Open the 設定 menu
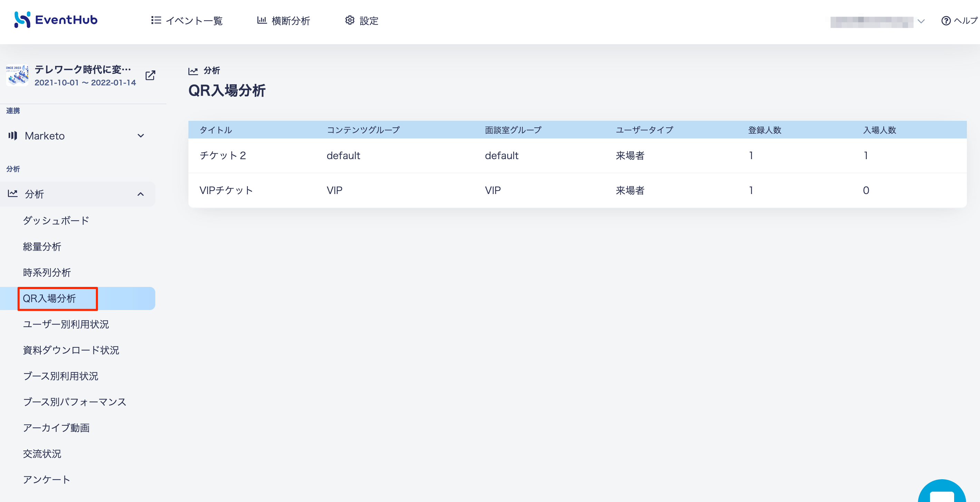The image size is (980, 502). [362, 21]
